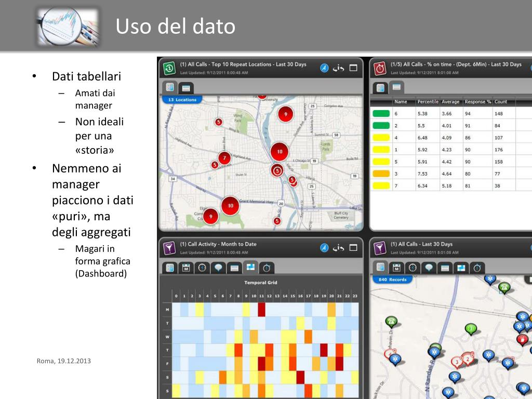Click the dark red Monday hour 11 grid cell
The width and height of the screenshot is (532, 399).
(262, 310)
